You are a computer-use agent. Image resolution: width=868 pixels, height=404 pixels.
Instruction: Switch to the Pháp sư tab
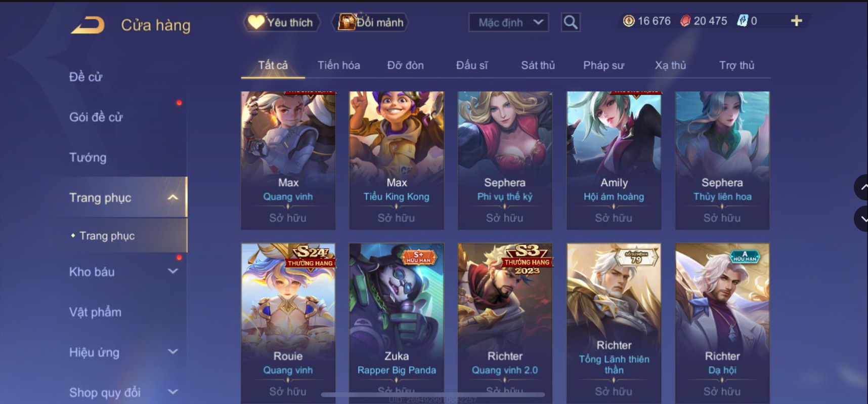click(x=603, y=65)
